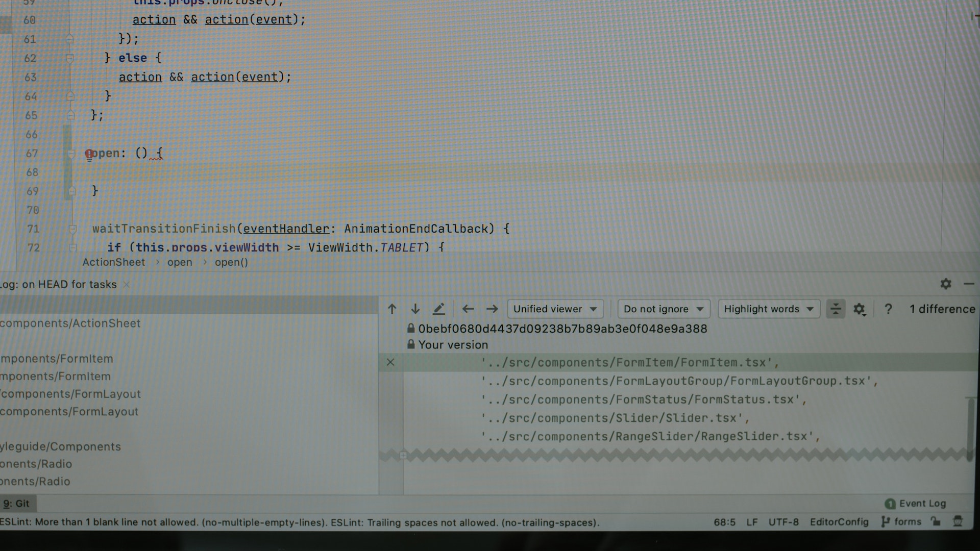The height and width of the screenshot is (551, 980).
Task: Open tool window options gear
Action: (946, 284)
